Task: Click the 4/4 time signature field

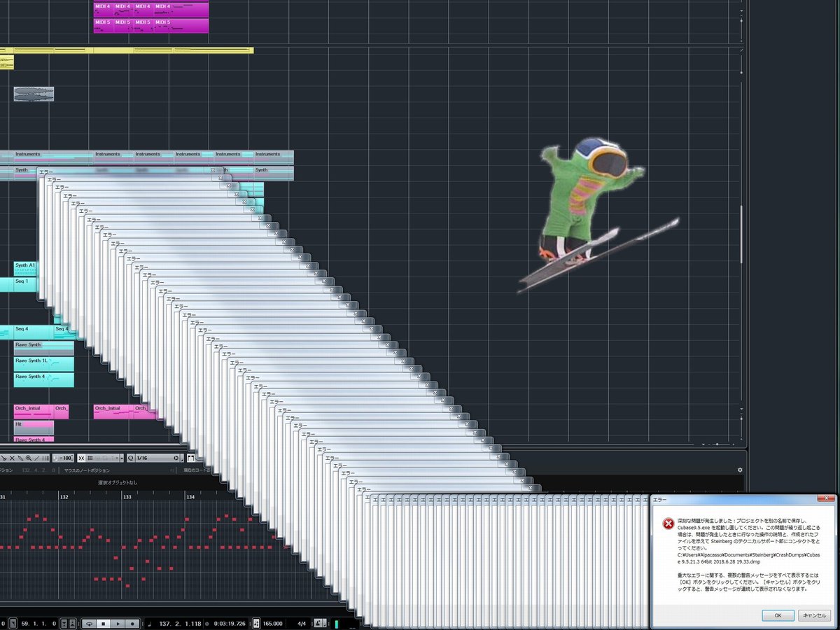Action: [302, 624]
